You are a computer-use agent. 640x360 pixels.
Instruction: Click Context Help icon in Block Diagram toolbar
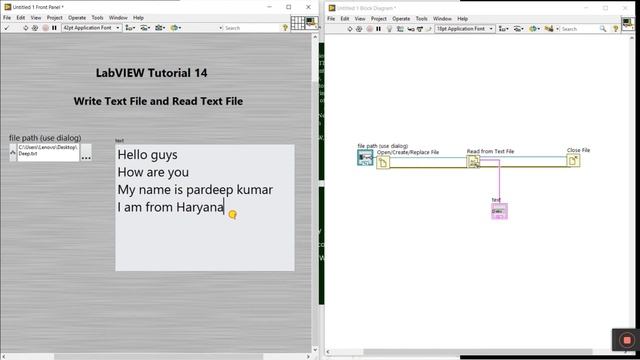pos(616,29)
